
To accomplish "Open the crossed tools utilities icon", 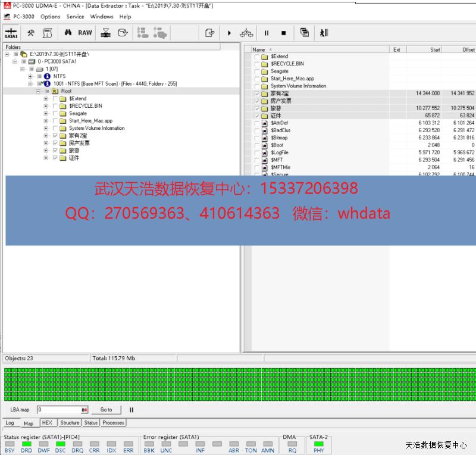I will coord(31,33).
